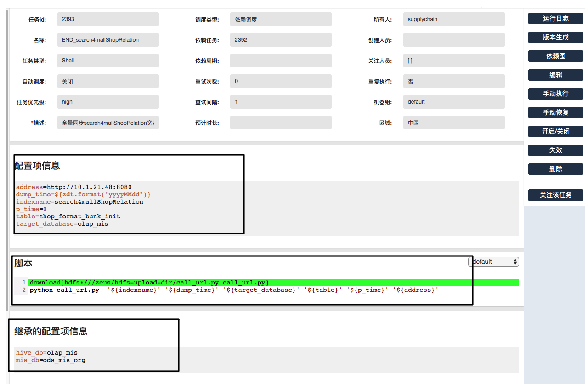Click the empty 创建人员 field

coord(454,40)
